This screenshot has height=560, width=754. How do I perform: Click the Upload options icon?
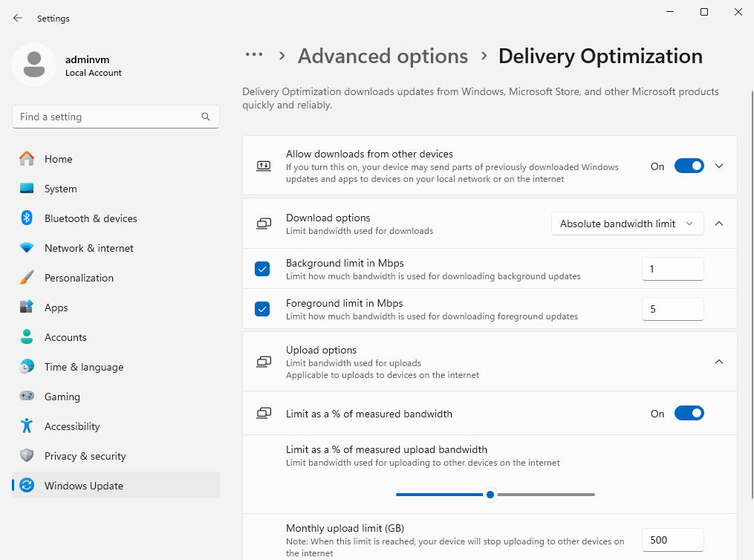click(x=264, y=362)
